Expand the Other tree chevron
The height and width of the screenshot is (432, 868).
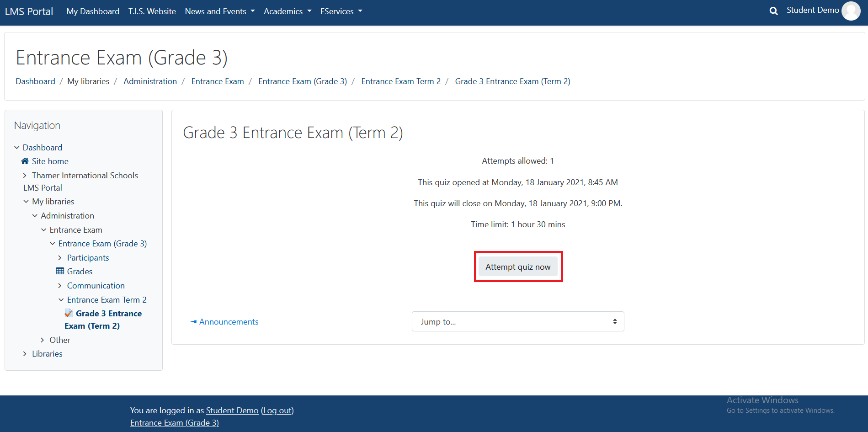43,340
